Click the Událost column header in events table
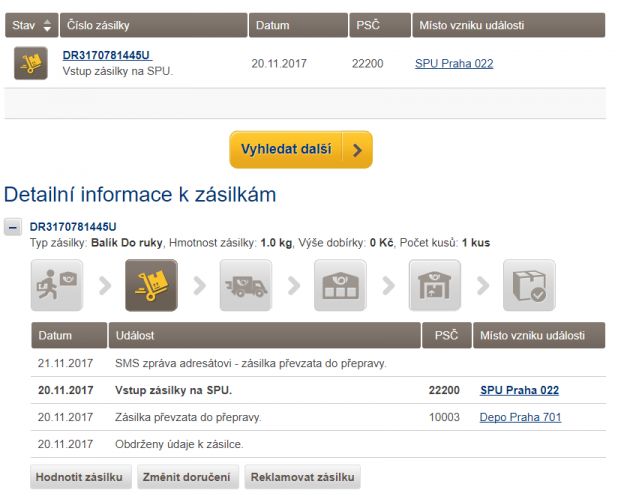624x499 pixels. (265, 335)
